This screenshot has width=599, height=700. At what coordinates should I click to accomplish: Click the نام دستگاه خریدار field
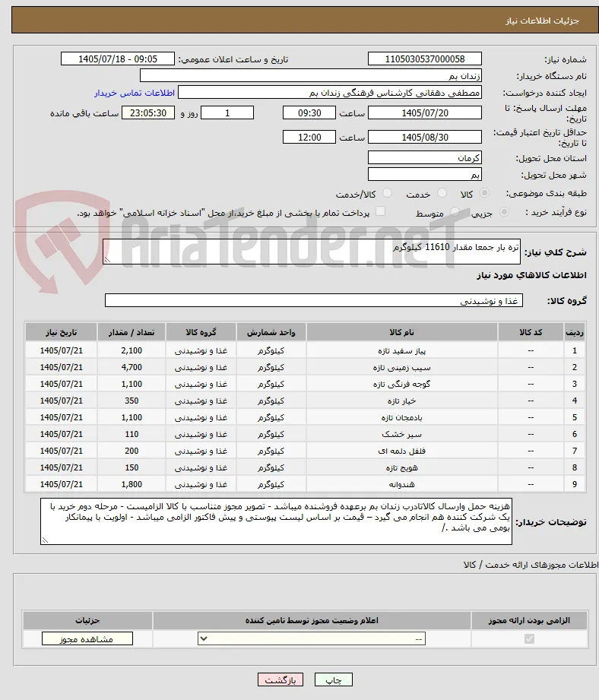point(311,76)
